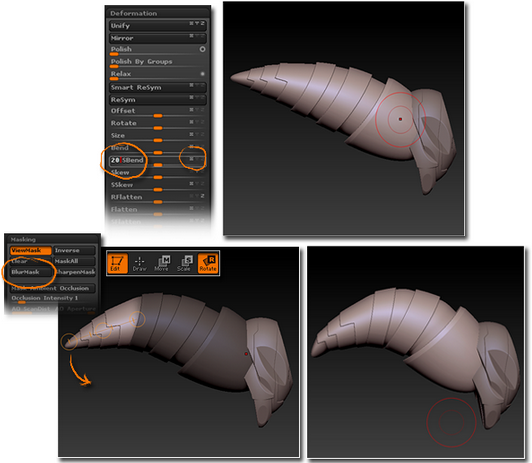Activate the Rotate transform icon
This screenshot has height=463, width=532.
pos(208,263)
